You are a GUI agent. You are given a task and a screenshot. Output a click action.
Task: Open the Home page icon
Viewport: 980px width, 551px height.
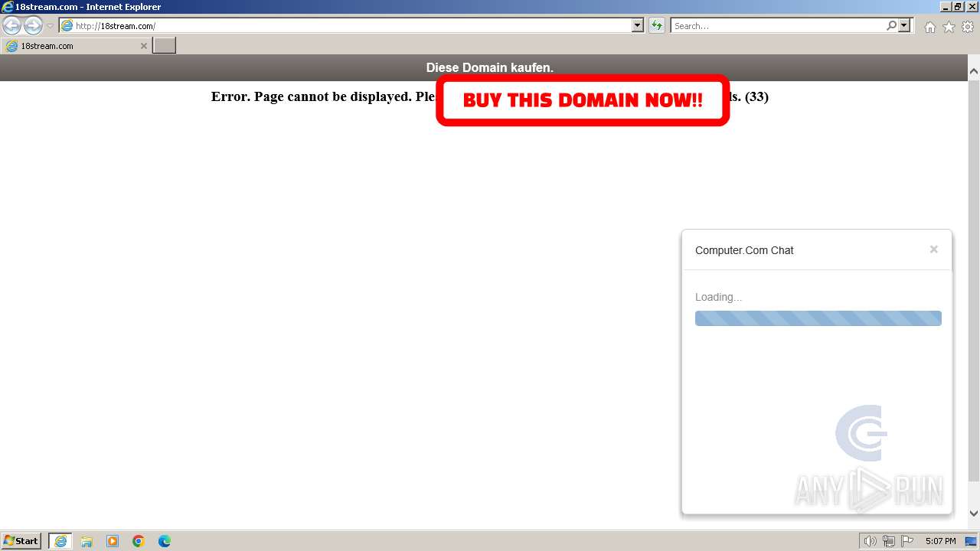pyautogui.click(x=929, y=27)
